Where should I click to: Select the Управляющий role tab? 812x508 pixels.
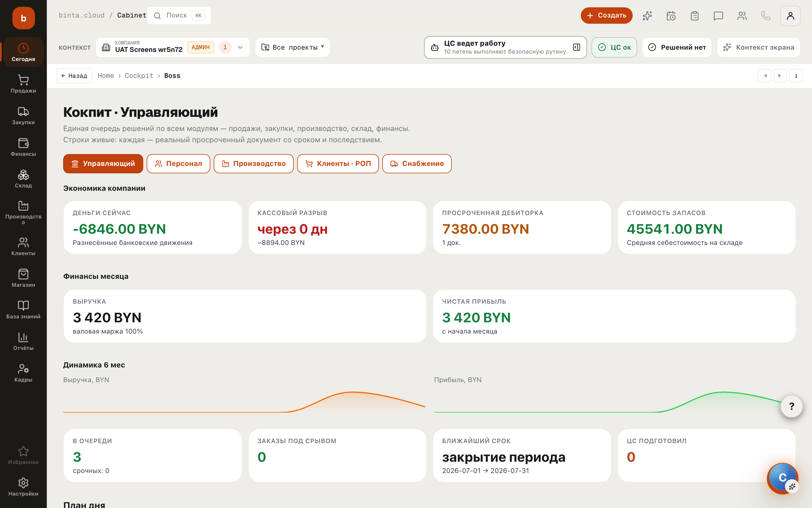(x=103, y=164)
